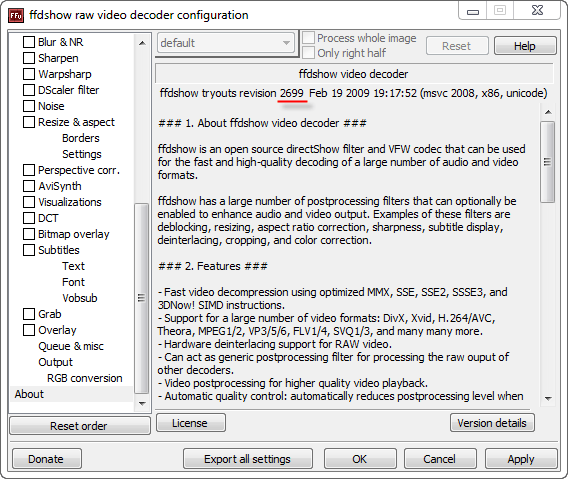Click About text scroll up arrow
Viewport: 568px width, 479px height.
[548, 112]
